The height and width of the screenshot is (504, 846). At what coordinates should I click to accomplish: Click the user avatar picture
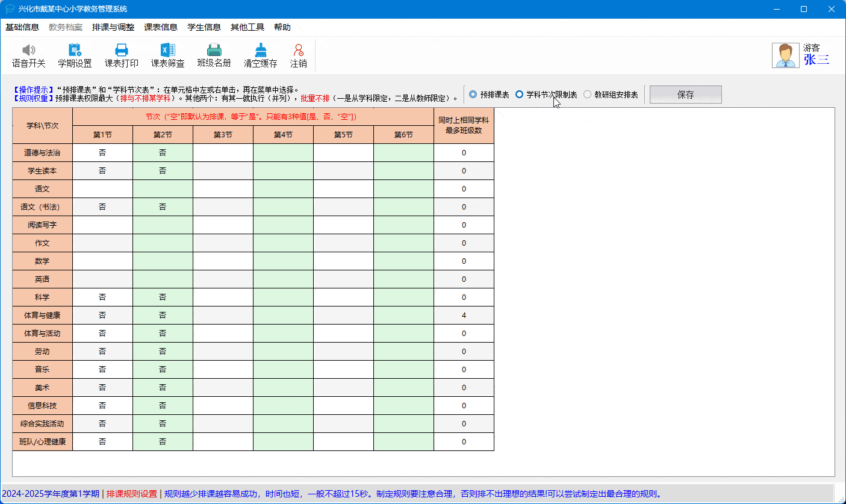(x=786, y=55)
